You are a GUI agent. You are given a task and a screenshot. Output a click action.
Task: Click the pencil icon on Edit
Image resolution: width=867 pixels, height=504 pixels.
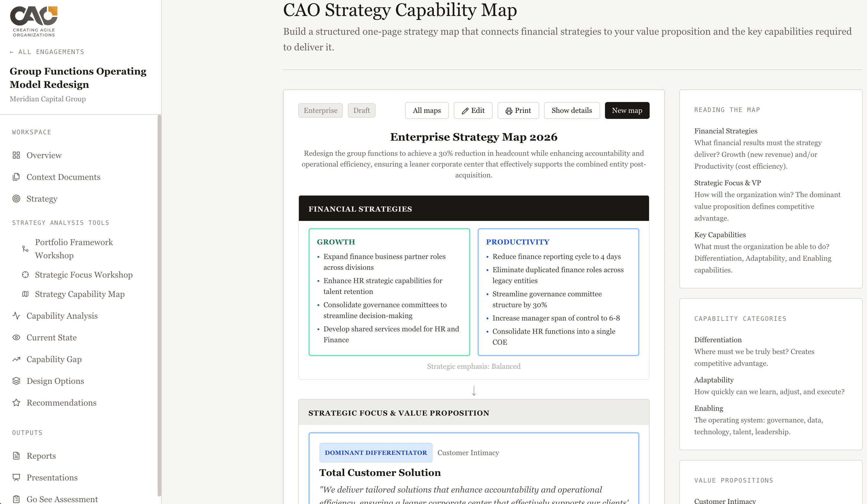[x=465, y=111]
